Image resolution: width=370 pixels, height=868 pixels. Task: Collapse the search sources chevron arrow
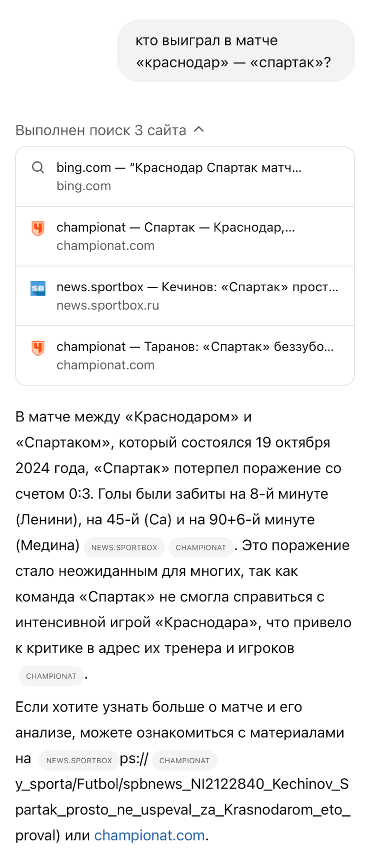[199, 130]
